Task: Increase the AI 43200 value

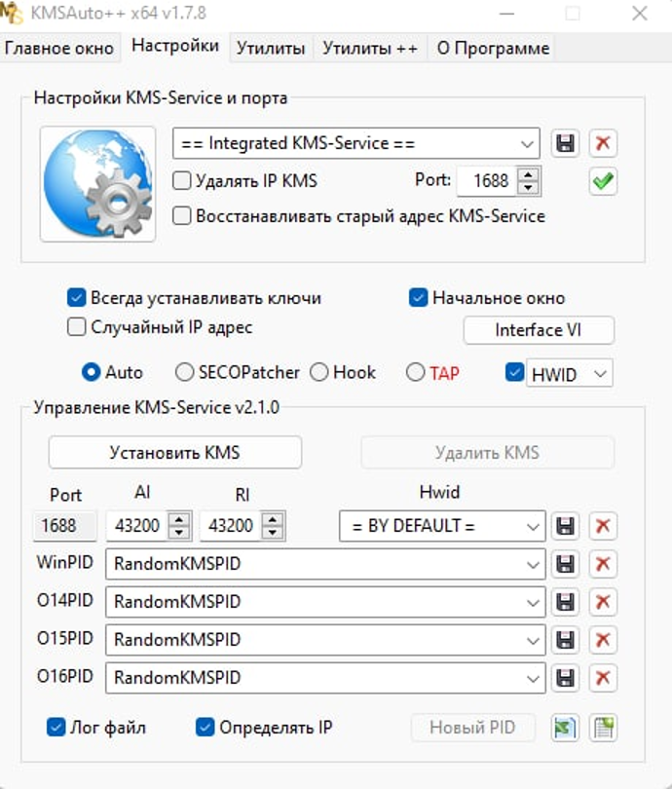Action: point(179,519)
